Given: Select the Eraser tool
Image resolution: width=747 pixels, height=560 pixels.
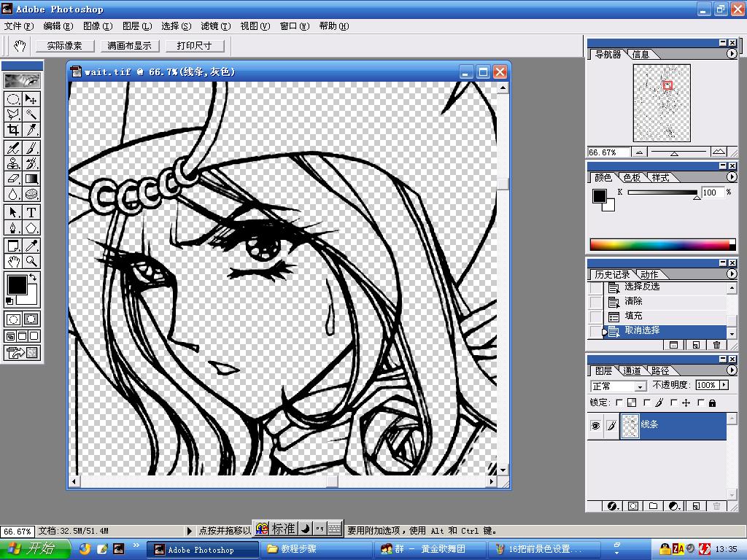Looking at the screenshot, I should pos(13,179).
